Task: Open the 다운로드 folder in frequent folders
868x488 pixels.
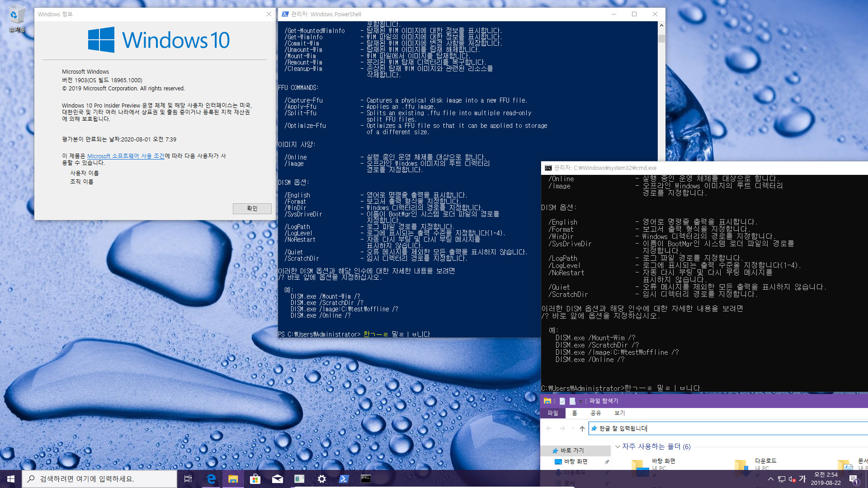Action: tap(756, 465)
